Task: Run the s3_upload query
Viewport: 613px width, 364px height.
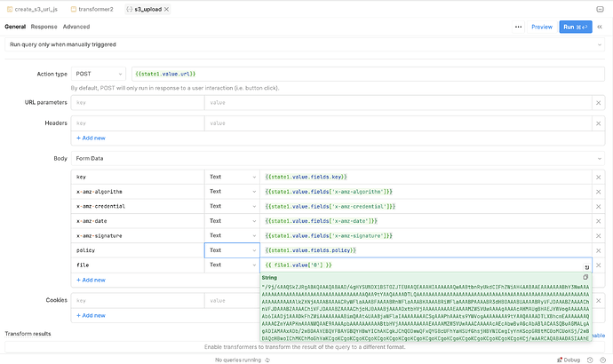Action: 576,27
